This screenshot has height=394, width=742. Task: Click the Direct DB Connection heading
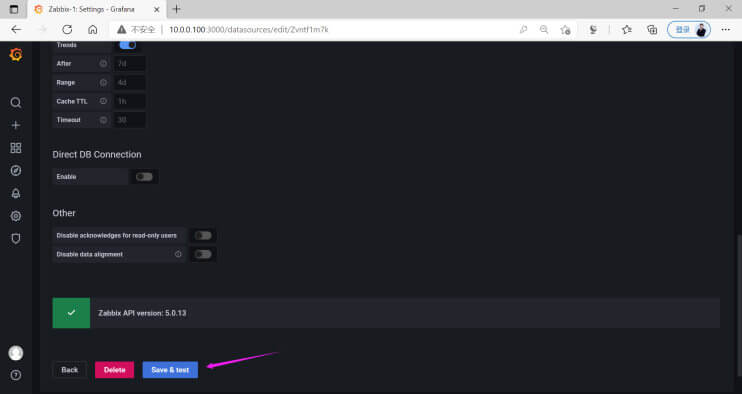pos(97,155)
